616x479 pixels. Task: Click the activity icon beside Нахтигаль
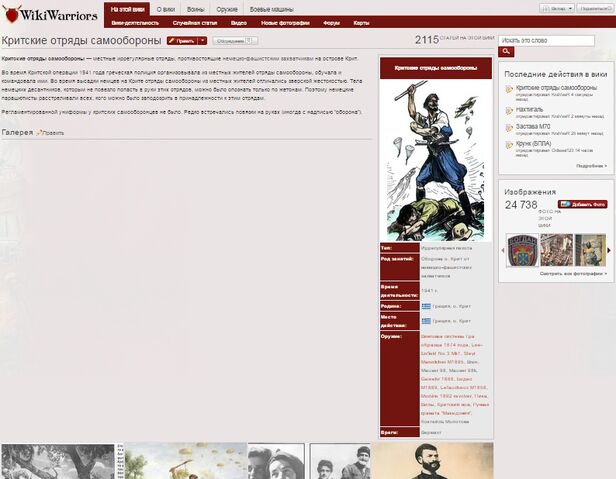509,111
